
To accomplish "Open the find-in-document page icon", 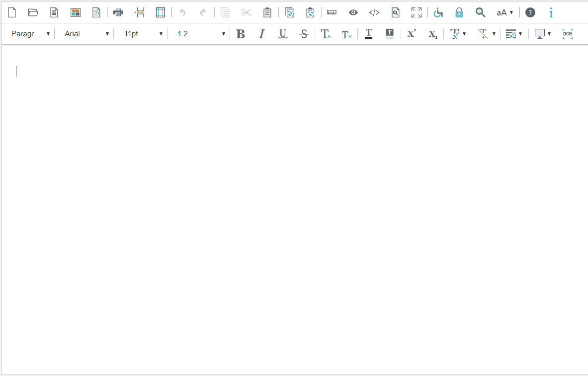I will point(395,12).
